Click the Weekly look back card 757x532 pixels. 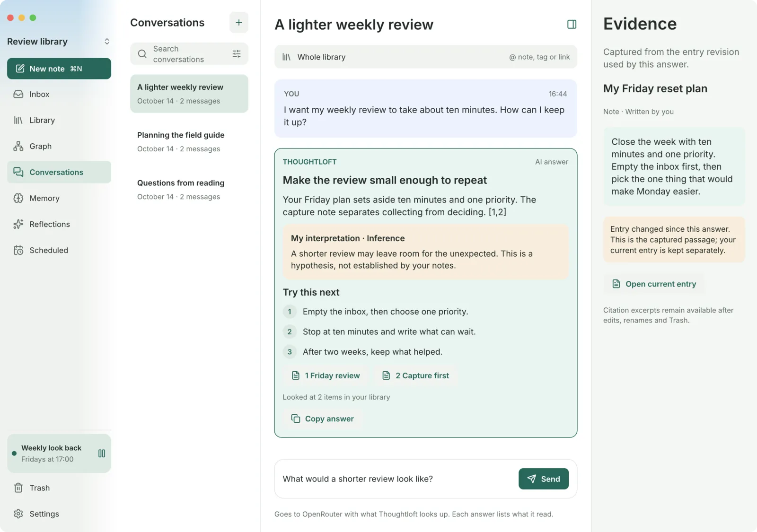(x=59, y=453)
